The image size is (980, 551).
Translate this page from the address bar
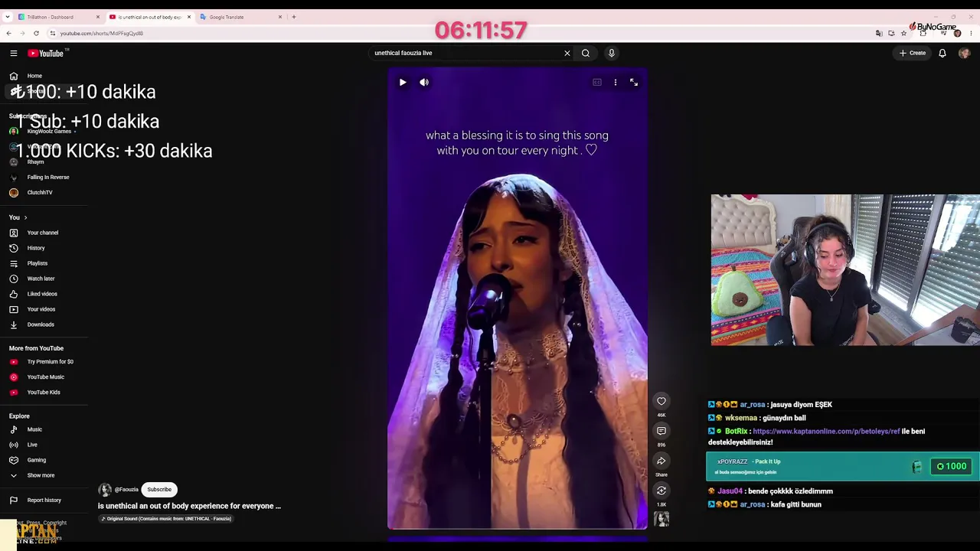[879, 34]
